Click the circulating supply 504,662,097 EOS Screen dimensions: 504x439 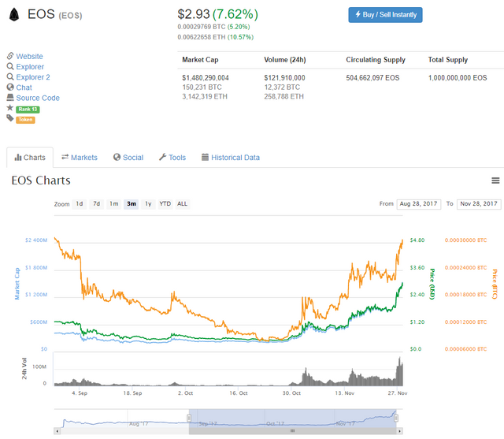pos(372,78)
